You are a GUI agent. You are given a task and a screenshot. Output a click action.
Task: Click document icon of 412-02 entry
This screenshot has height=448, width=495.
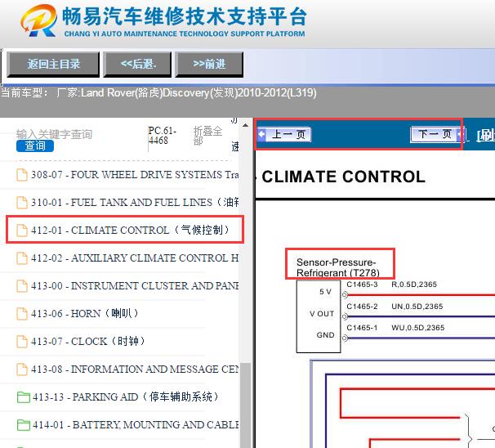point(22,258)
